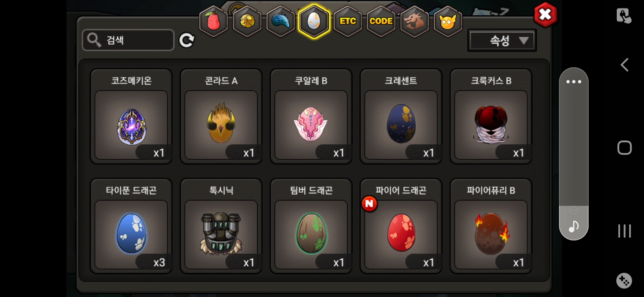Click the refresh arrow next to search
This screenshot has width=644, height=297.
pos(187,40)
